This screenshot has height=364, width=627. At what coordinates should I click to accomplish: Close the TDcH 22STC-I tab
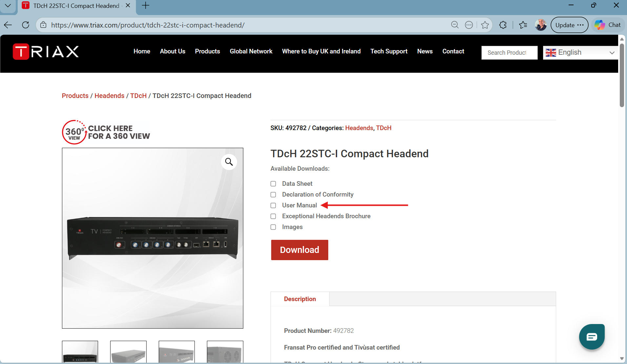pos(128,6)
